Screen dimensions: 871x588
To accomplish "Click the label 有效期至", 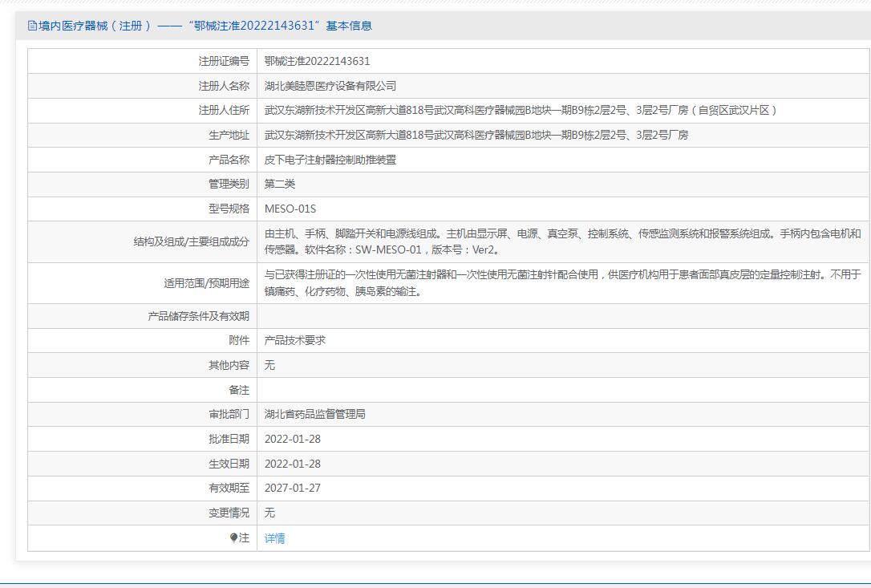I will point(229,488).
